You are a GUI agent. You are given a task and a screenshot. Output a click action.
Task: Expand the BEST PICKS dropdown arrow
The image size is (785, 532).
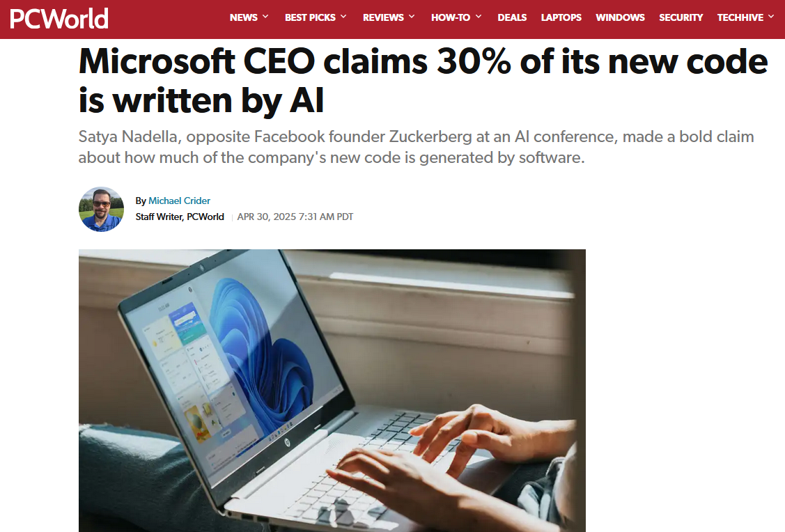pos(343,17)
